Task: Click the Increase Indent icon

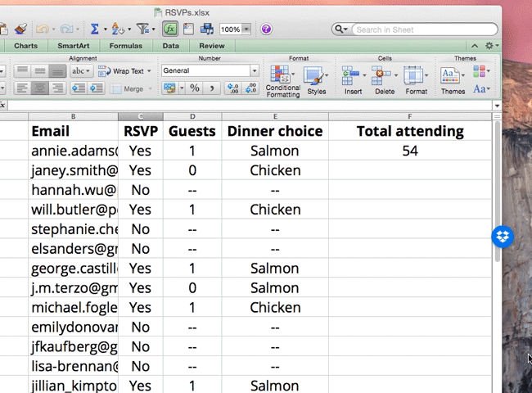Action: coord(98,88)
